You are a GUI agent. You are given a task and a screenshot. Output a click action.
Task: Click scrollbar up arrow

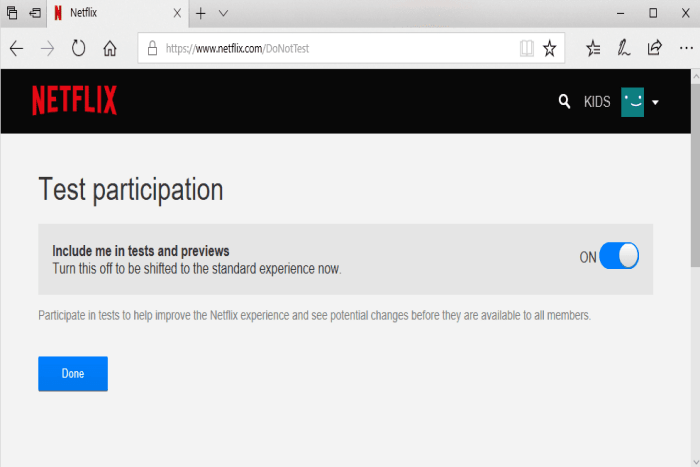696,76
